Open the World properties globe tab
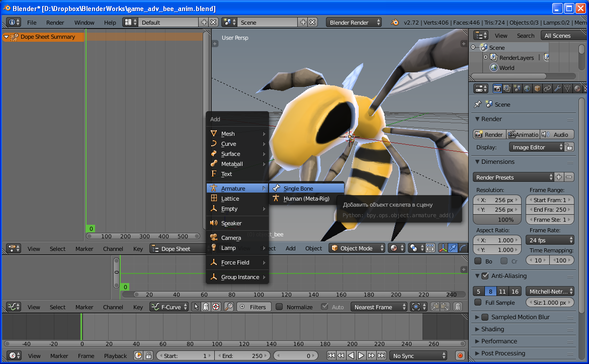Viewport: 589px width, 364px height. click(527, 88)
